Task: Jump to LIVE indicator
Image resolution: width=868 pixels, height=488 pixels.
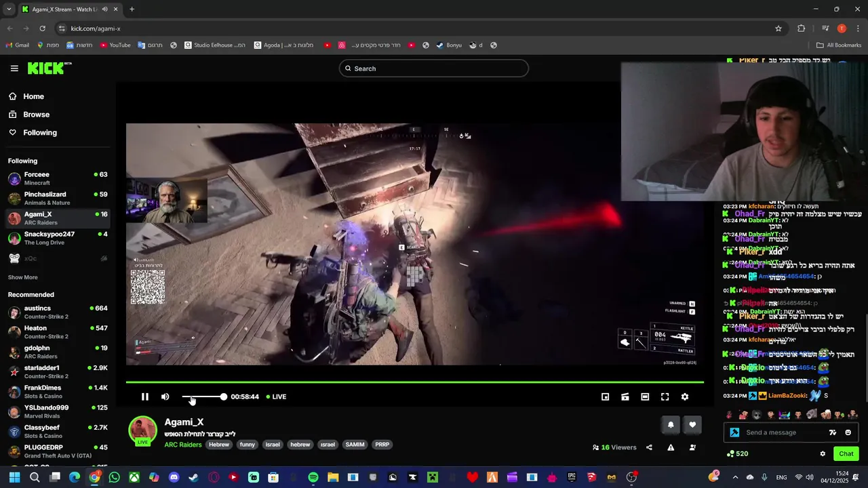Action: tap(276, 396)
